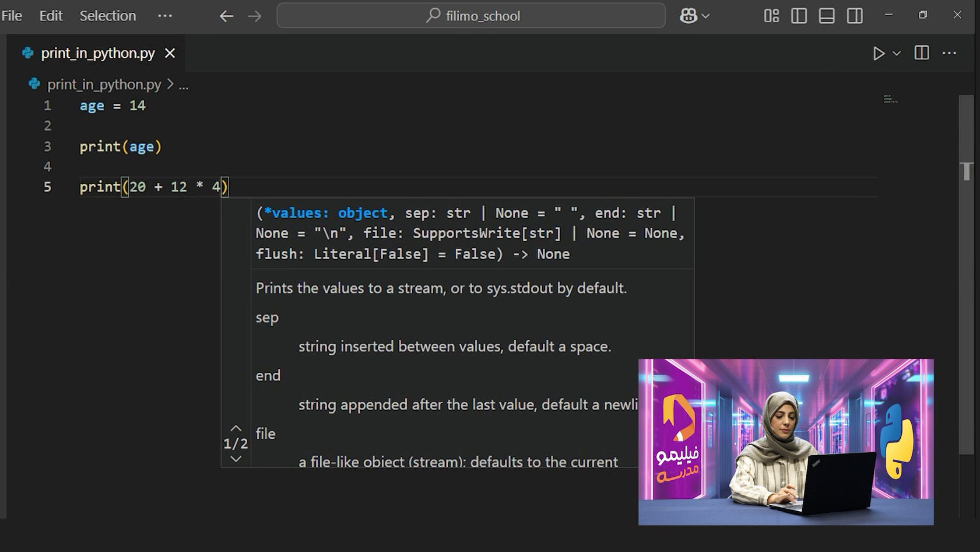Expand the Run button dropdown arrow
The width and height of the screenshot is (980, 552).
coord(897,53)
